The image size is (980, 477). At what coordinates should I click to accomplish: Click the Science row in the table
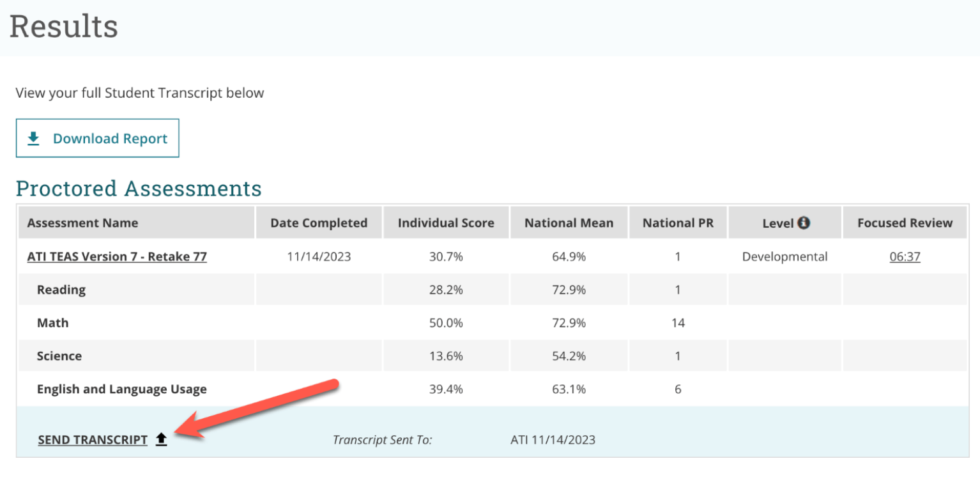pos(59,356)
